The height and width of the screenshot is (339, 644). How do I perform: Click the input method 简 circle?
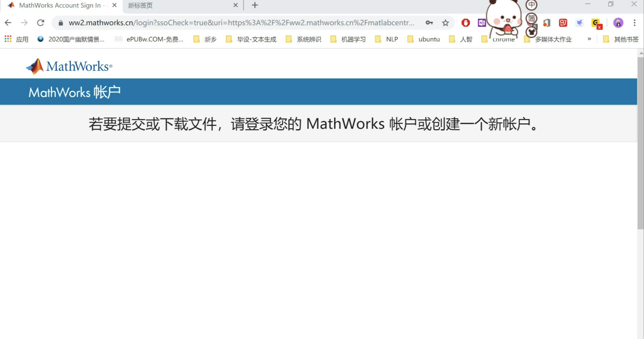click(x=532, y=18)
